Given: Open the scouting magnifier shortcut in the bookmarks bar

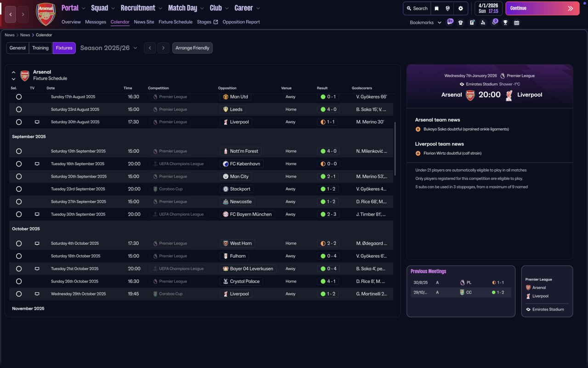Looking at the screenshot, I should [x=483, y=23].
